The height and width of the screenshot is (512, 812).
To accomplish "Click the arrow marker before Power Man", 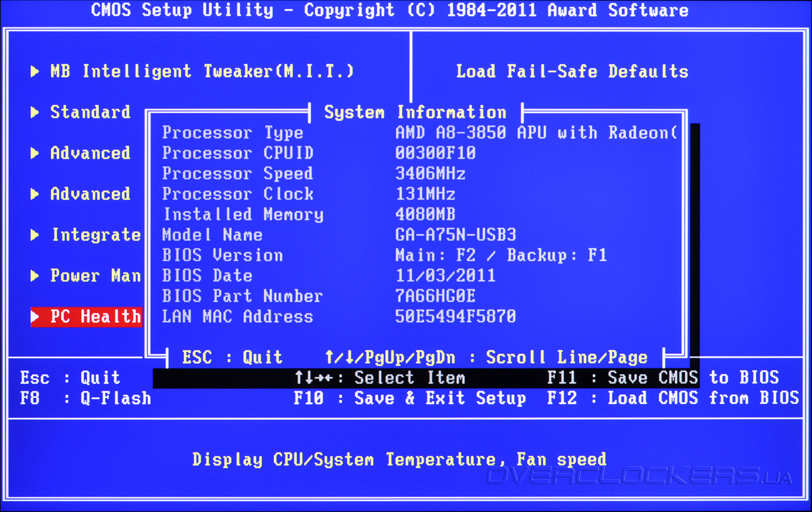I will coord(35,276).
